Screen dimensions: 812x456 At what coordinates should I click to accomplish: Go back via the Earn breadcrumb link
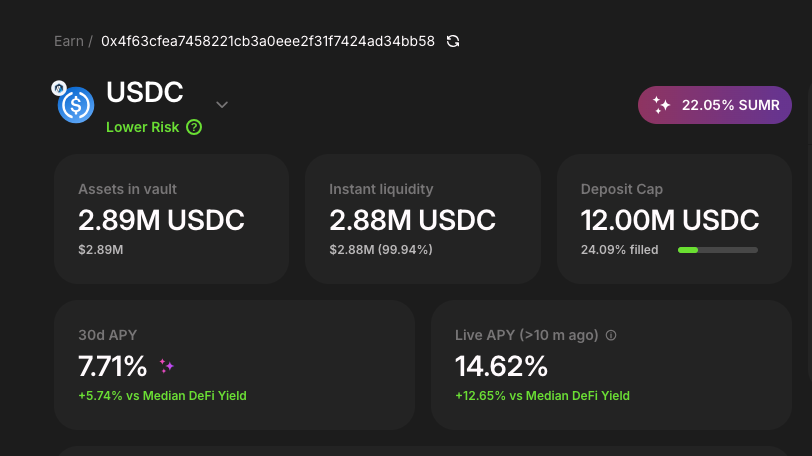tap(68, 41)
